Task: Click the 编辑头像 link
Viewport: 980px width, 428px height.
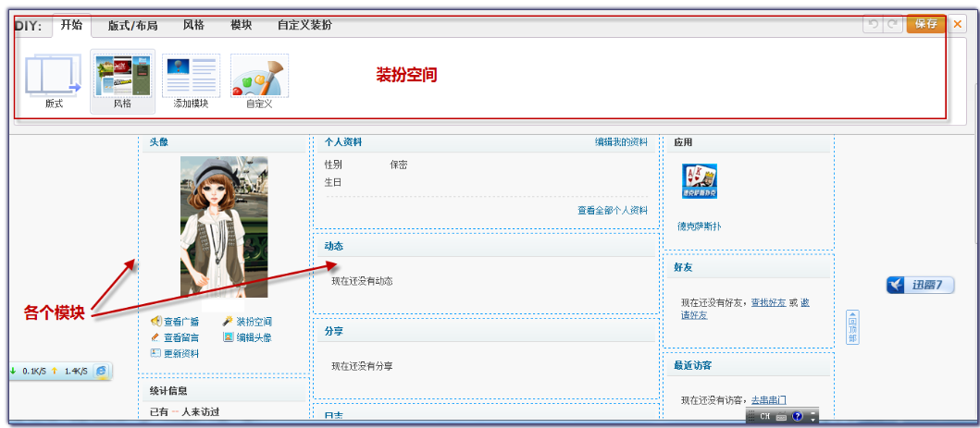Action: [x=254, y=337]
